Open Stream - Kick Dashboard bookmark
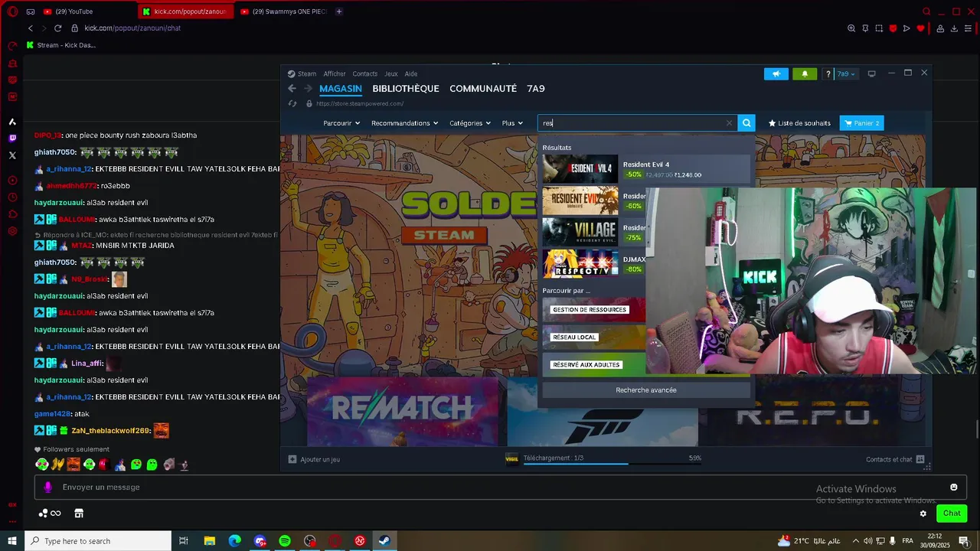This screenshot has width=980, height=551. (61, 45)
